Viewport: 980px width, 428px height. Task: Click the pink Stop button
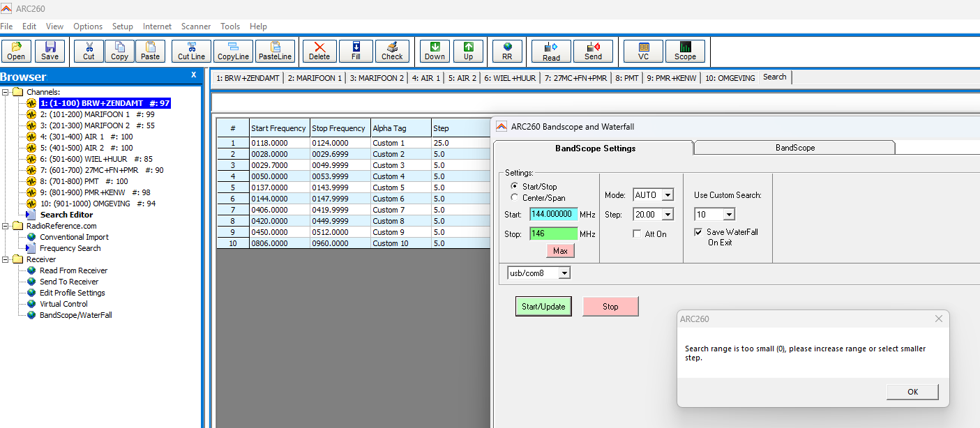click(x=610, y=307)
